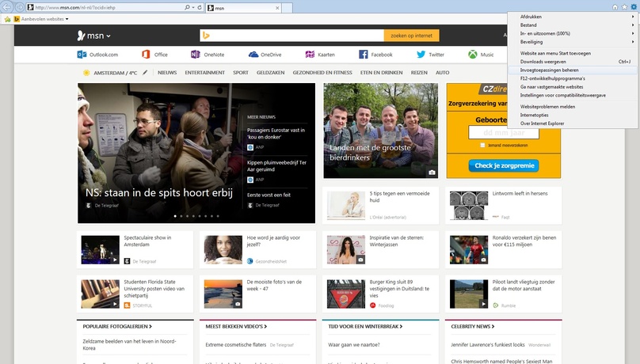Viewport: 640px width, 364px height.
Task: Expand In- en uitzoomen (100%) submenu
Action: point(572,33)
